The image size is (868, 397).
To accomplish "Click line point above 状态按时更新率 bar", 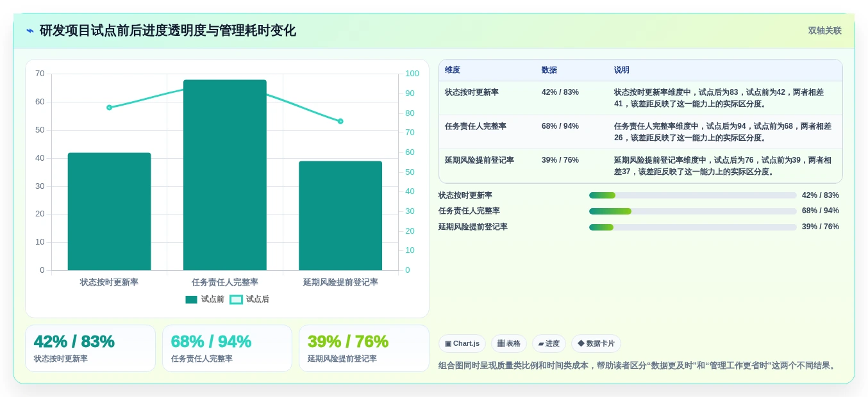I will (110, 108).
